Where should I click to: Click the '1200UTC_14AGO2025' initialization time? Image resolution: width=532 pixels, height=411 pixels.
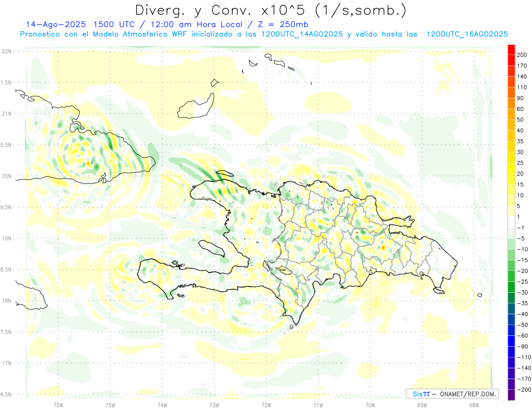[x=302, y=34]
